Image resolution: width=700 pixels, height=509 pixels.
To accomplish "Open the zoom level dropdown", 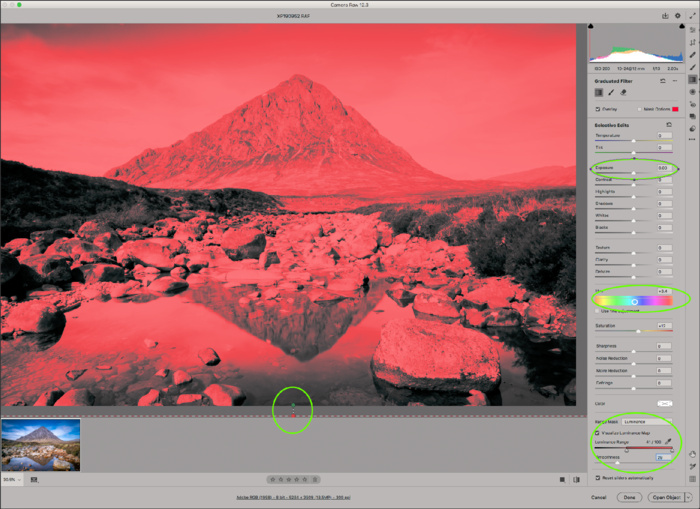I will pos(13,480).
